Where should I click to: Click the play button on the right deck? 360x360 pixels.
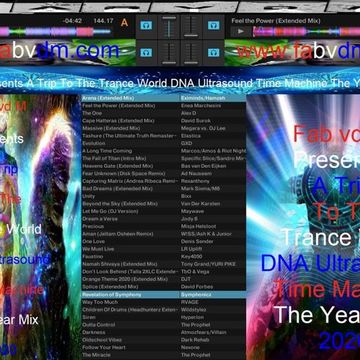tap(241, 32)
